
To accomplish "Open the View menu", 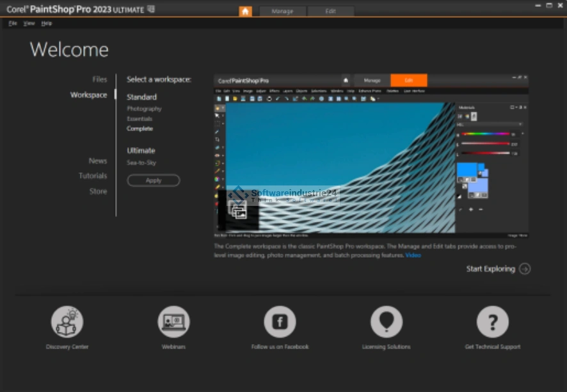I will [29, 24].
